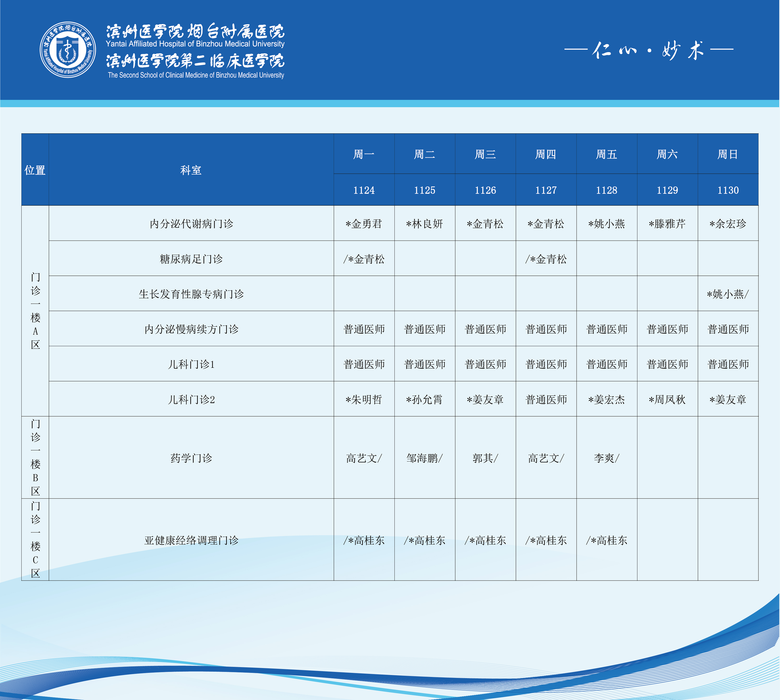Click the 科室 header cell
Screen dimensions: 780x700
[x=191, y=170]
